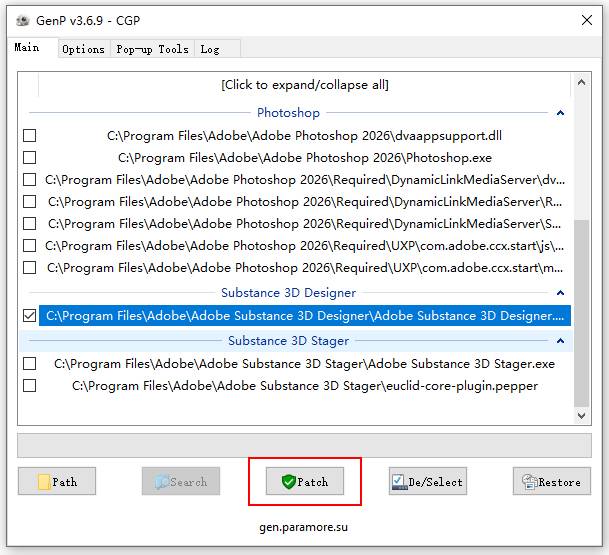The image size is (609, 555).
Task: Click the Restore button label
Action: pyautogui.click(x=560, y=482)
